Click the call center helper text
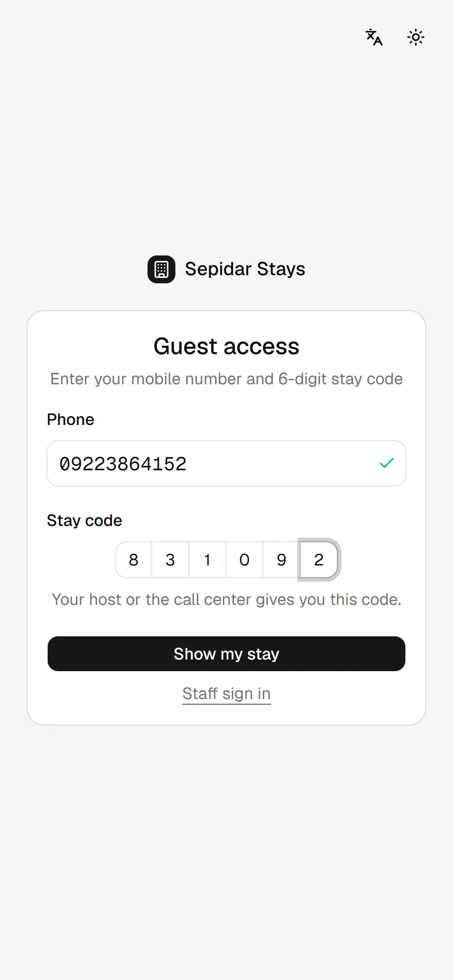Image resolution: width=453 pixels, height=980 pixels. [x=227, y=600]
